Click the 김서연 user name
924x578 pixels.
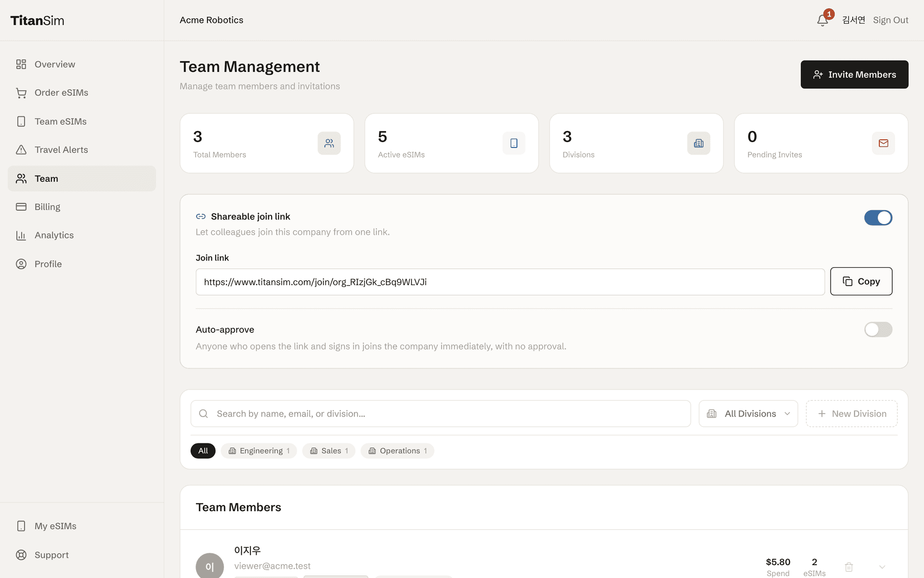(x=854, y=20)
